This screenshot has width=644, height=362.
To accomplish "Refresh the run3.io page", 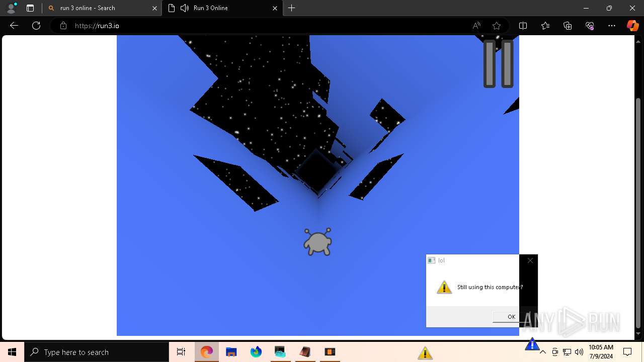I will tap(36, 26).
